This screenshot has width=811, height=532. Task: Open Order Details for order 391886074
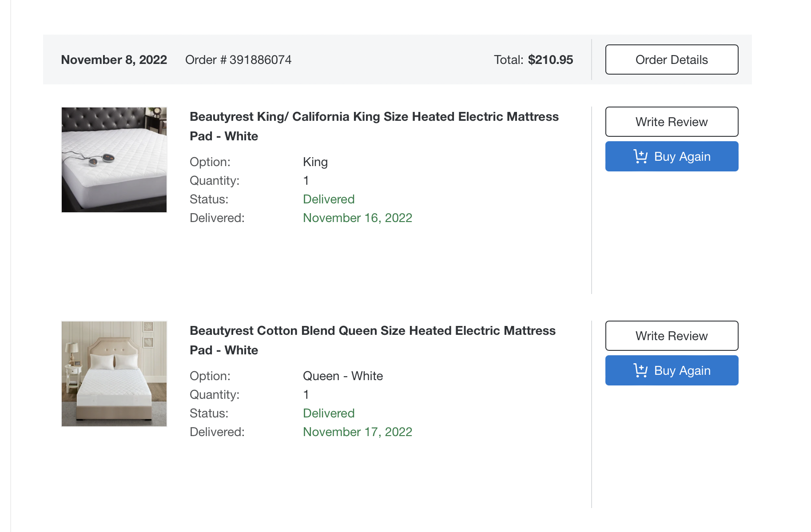[x=672, y=60]
